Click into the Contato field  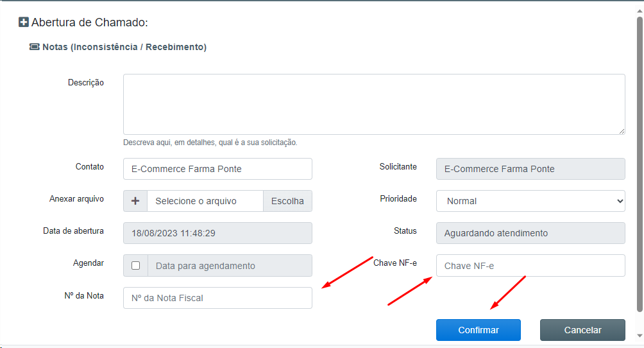coord(217,169)
